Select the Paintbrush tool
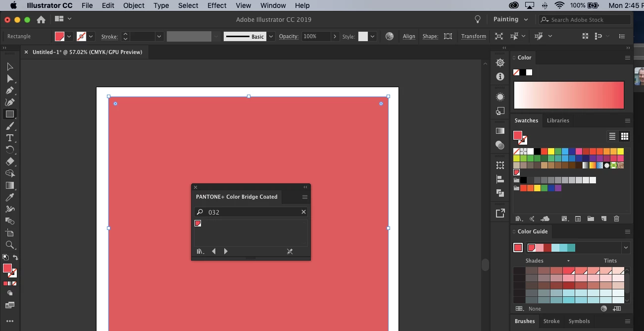Image resolution: width=644 pixels, height=331 pixels. tap(9, 126)
